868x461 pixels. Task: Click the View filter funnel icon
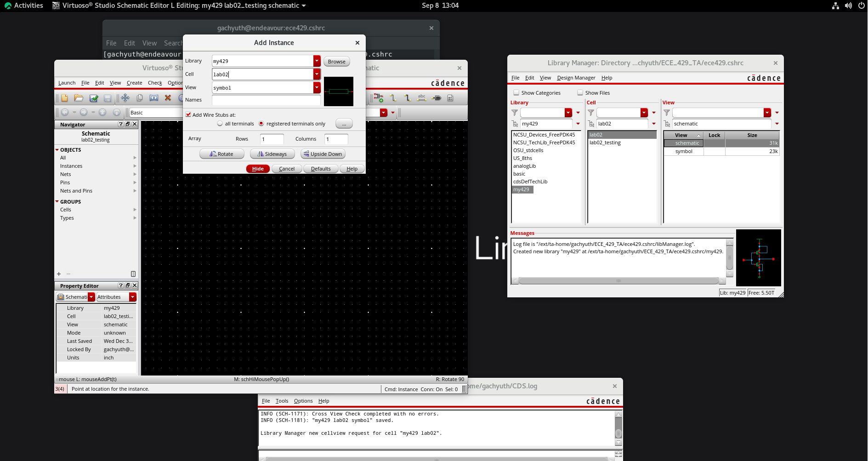tap(667, 113)
